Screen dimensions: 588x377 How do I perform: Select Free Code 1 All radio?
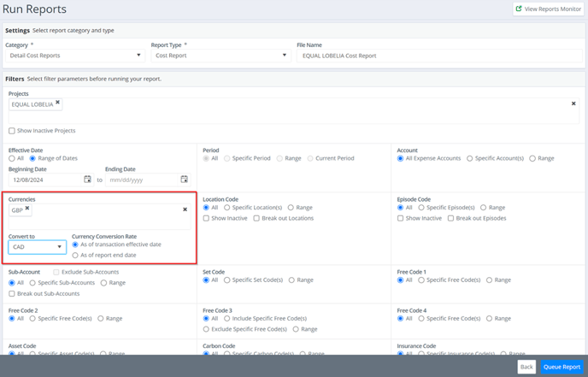pyautogui.click(x=401, y=280)
